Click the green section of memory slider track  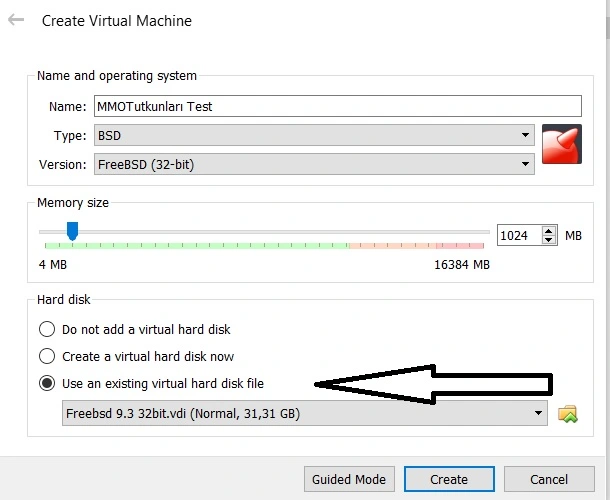[250, 244]
